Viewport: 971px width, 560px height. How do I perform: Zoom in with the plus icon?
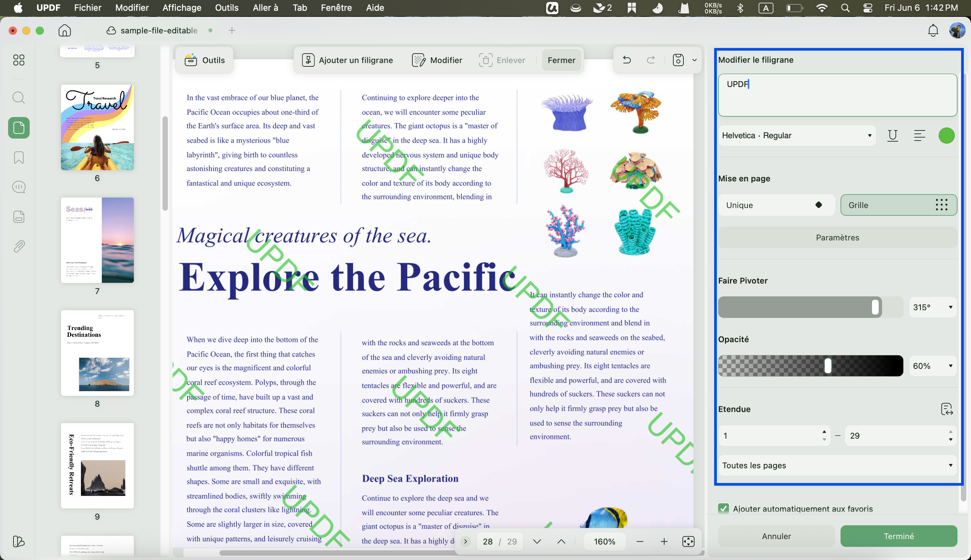[x=664, y=541]
